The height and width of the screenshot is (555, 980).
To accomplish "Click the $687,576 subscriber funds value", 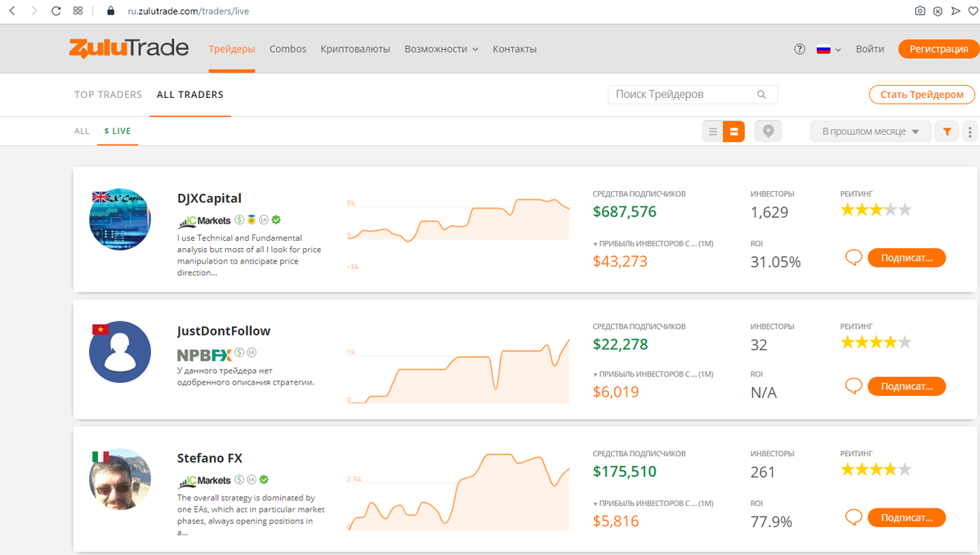I will [x=625, y=212].
